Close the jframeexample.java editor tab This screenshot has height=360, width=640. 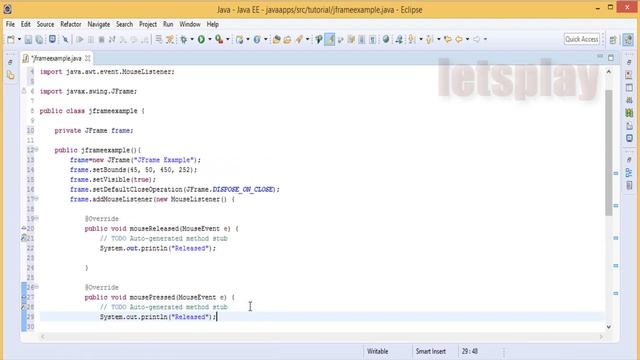coord(87,58)
